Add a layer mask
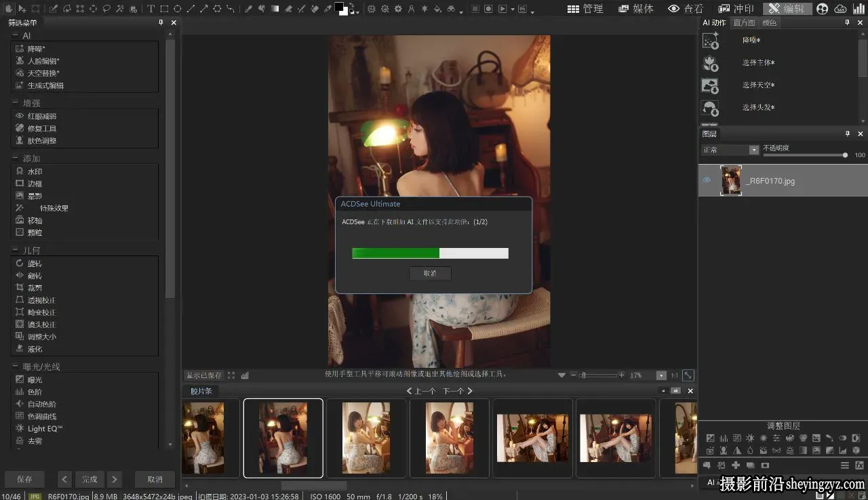The width and height of the screenshot is (868, 500). (765, 465)
